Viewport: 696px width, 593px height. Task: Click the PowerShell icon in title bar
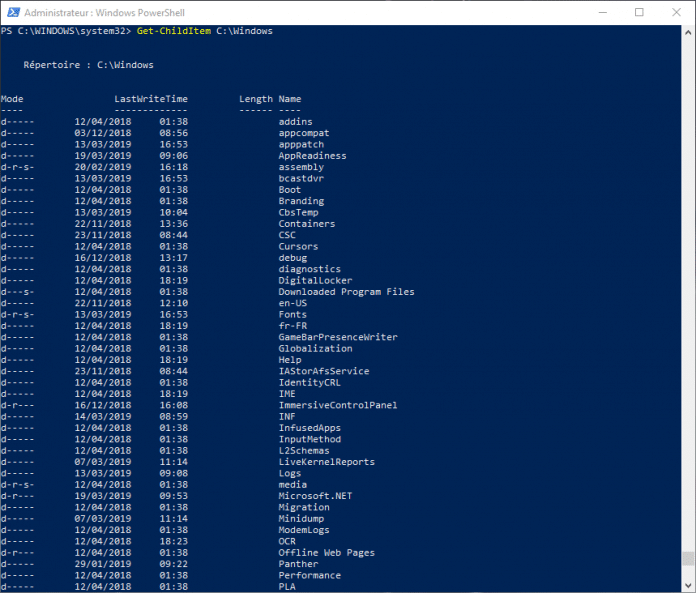[x=11, y=12]
